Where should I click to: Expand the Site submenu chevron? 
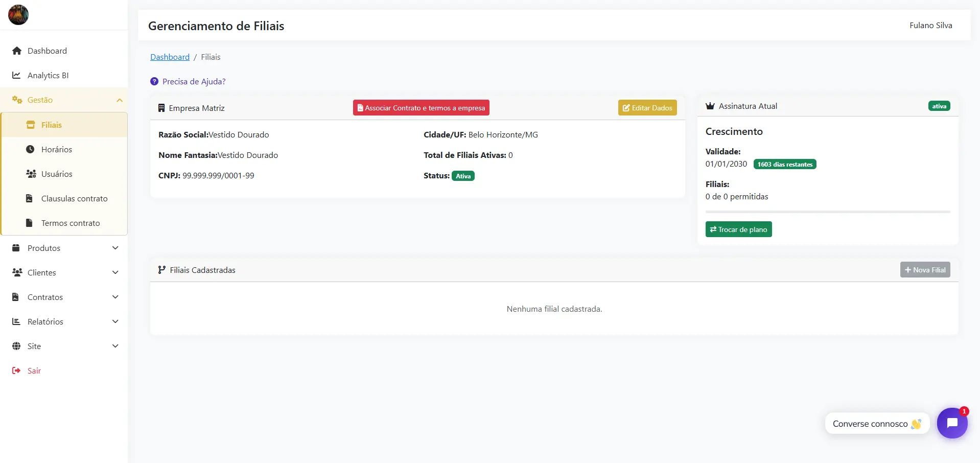(115, 346)
